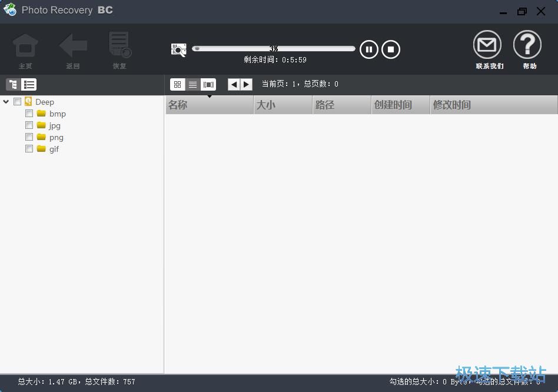This screenshot has height=392, width=558.
Task: Select the details list view mode
Action: point(192,84)
